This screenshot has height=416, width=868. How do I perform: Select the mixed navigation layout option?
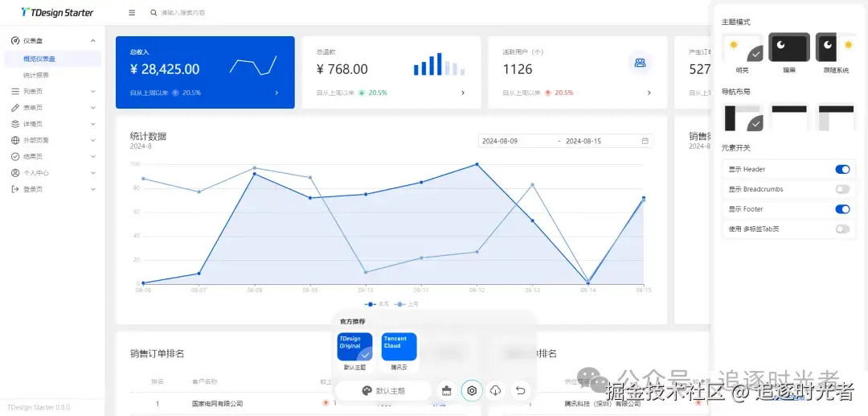coord(836,117)
